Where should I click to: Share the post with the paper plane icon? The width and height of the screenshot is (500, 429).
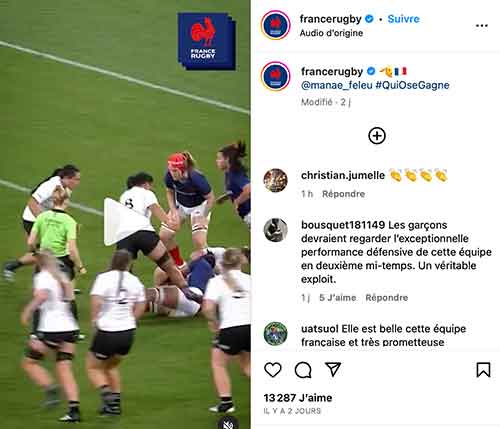tap(333, 369)
